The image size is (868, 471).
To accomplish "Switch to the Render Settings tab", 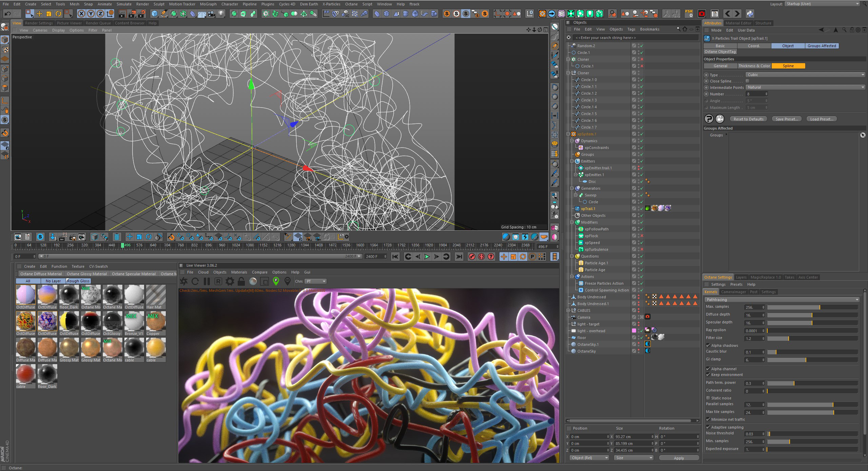I will pyautogui.click(x=39, y=23).
